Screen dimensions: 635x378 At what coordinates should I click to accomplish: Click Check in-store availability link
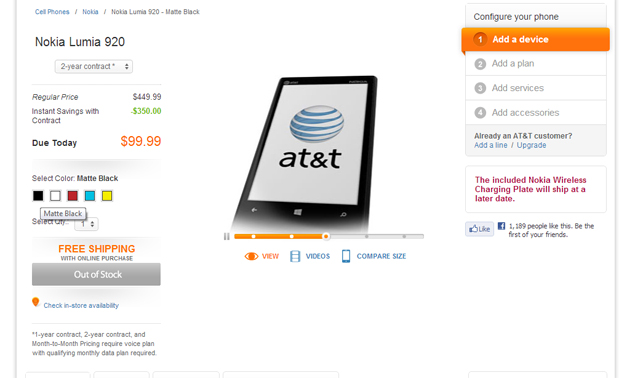(81, 305)
